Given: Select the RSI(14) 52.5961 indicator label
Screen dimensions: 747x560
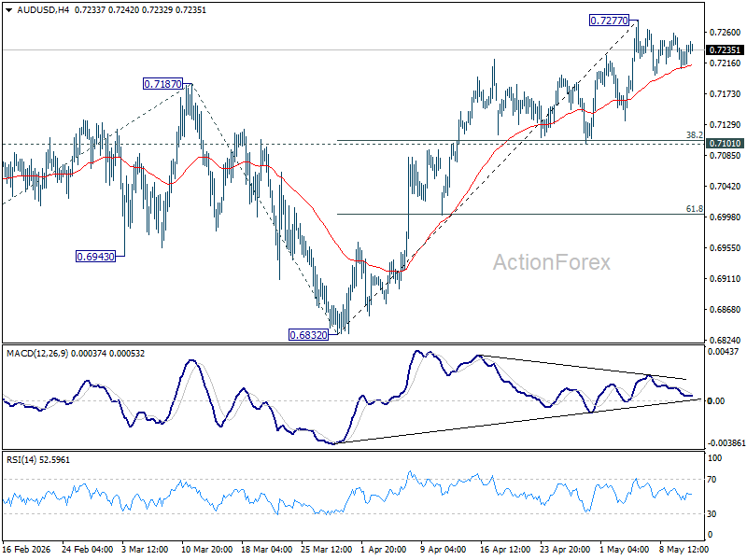Looking at the screenshot, I should tap(38, 460).
